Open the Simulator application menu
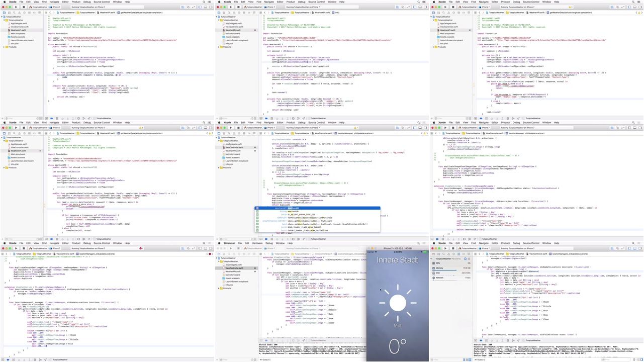 point(229,243)
